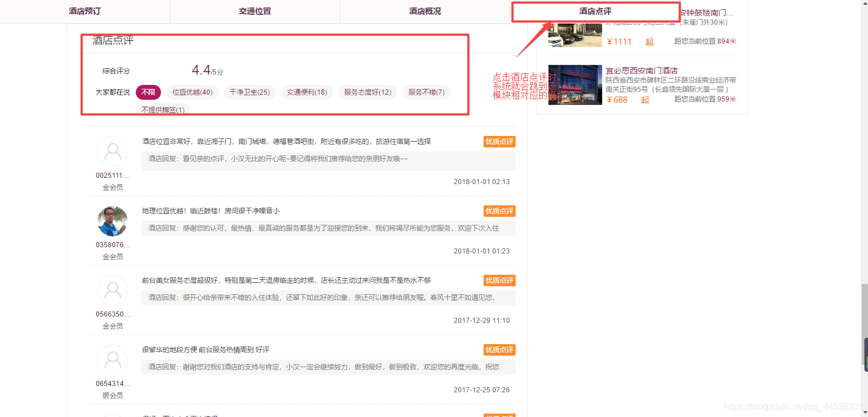
Task: Click username 0654314...
Action: point(113,384)
